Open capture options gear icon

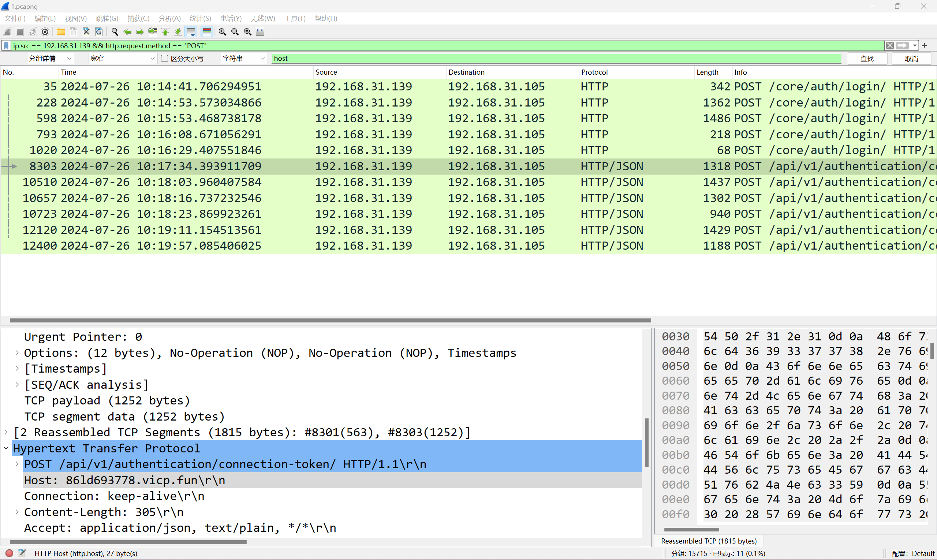point(45,32)
